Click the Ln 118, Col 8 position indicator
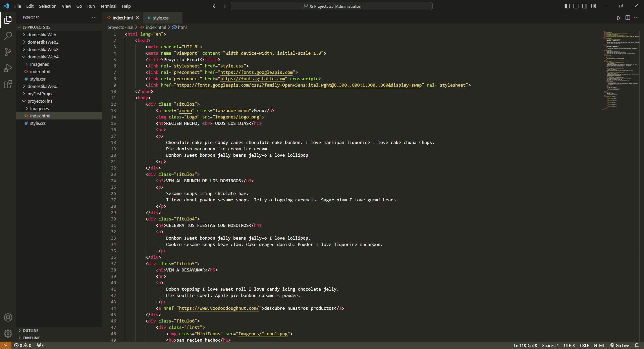The width and height of the screenshot is (644, 349). (x=525, y=345)
